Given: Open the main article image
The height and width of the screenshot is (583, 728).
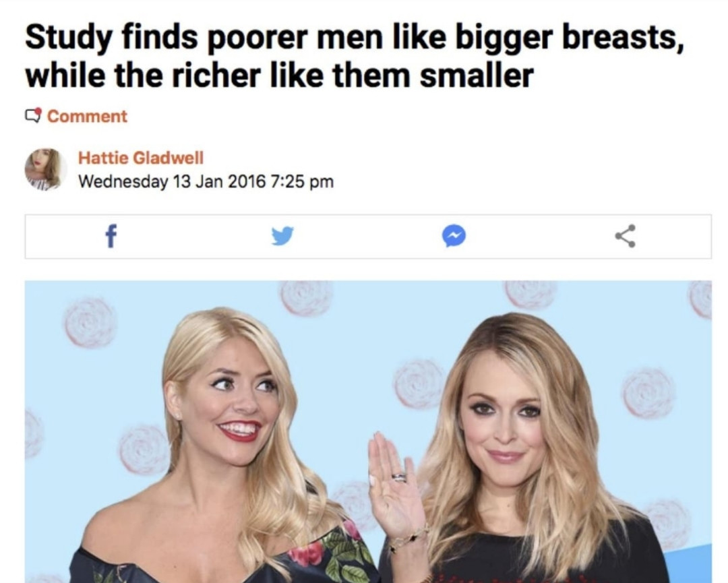Looking at the screenshot, I should click(x=368, y=431).
